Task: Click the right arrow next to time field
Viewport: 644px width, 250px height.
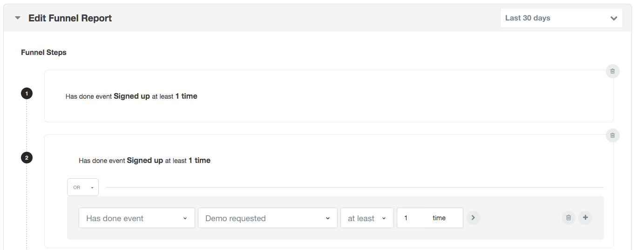Action: point(473,217)
